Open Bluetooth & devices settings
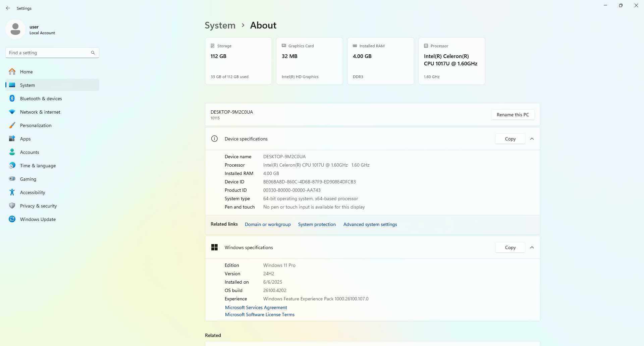 tap(52, 99)
